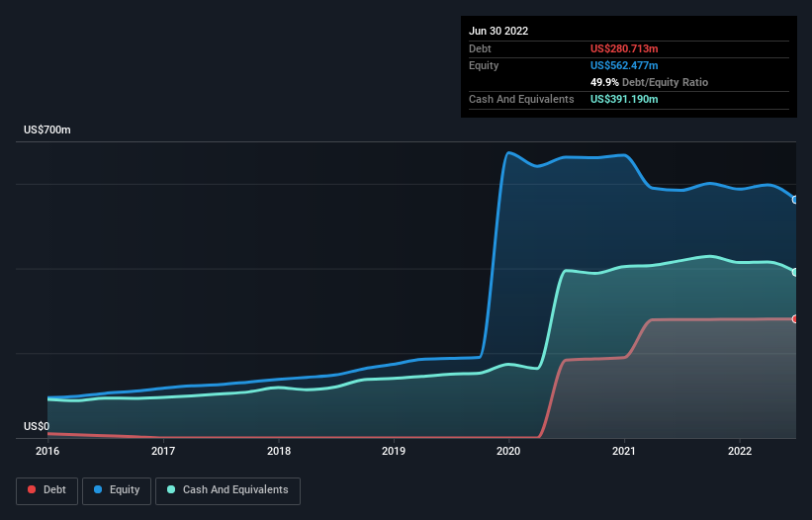Click the Jun 30 2022 tooltip date
812x520 pixels.
498,31
